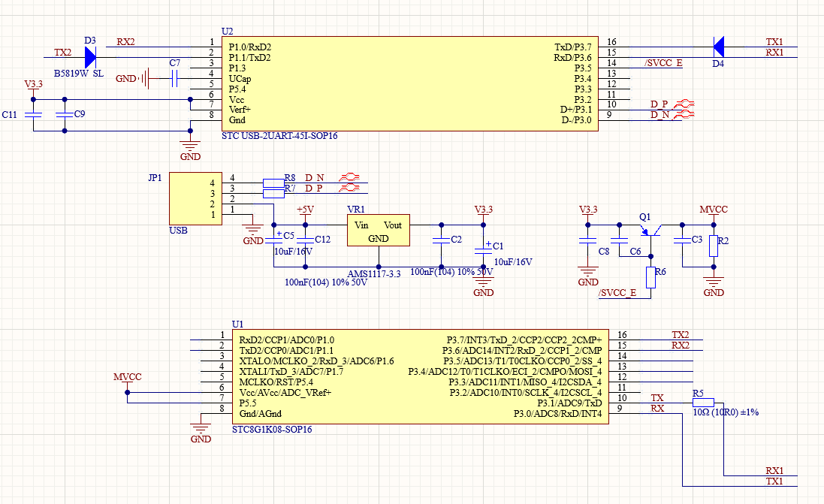Click 'TxD/P3.7' pin name in U2
This screenshot has height=504, width=824.
pos(573,47)
